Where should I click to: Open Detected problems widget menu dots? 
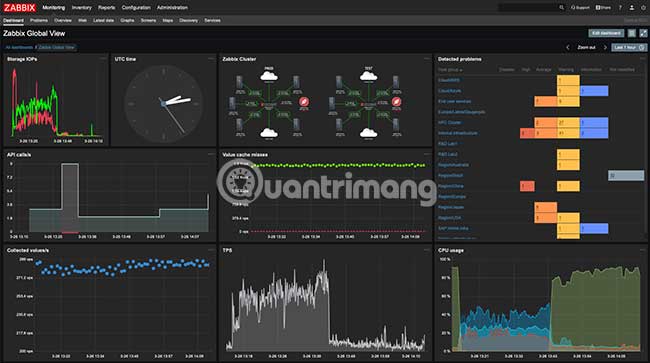[x=643, y=59]
